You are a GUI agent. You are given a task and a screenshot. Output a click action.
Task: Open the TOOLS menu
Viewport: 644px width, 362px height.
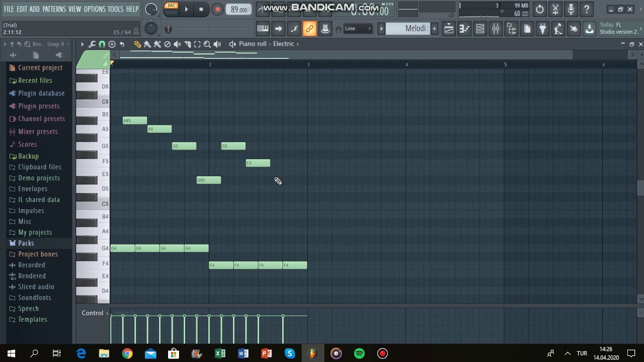pos(115,9)
